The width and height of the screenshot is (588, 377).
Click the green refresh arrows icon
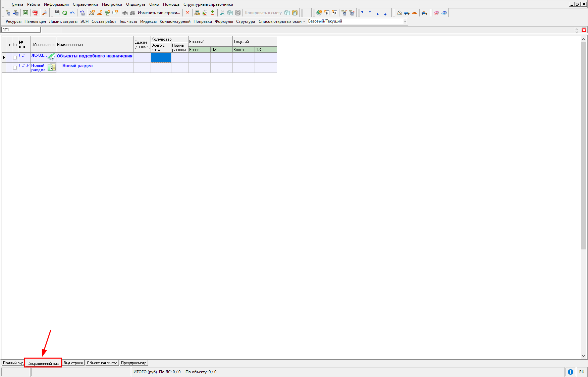point(65,13)
